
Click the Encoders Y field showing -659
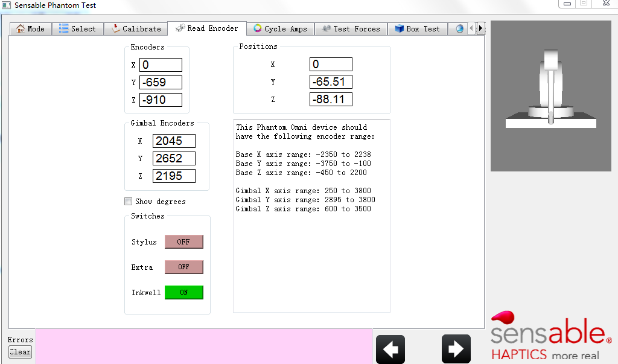tap(161, 83)
